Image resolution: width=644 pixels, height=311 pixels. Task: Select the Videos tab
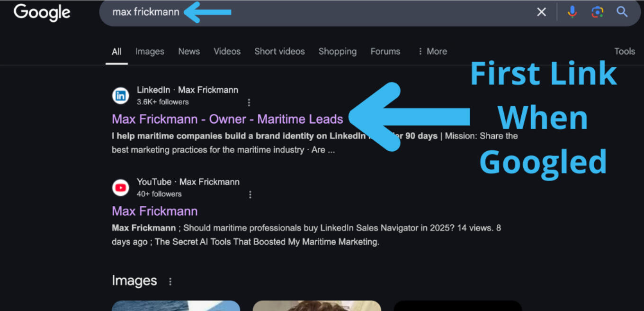click(x=227, y=51)
